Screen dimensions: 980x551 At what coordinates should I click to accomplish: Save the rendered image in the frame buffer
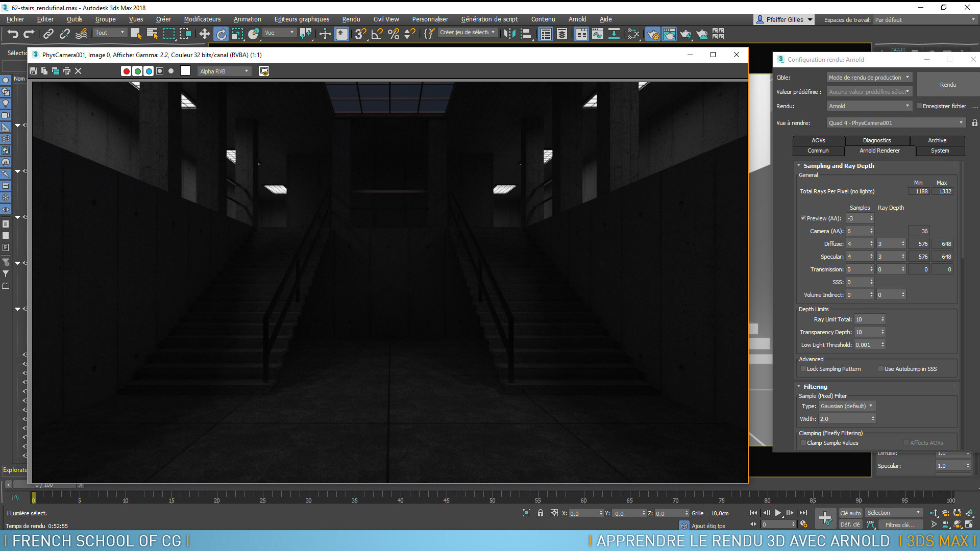(x=33, y=71)
